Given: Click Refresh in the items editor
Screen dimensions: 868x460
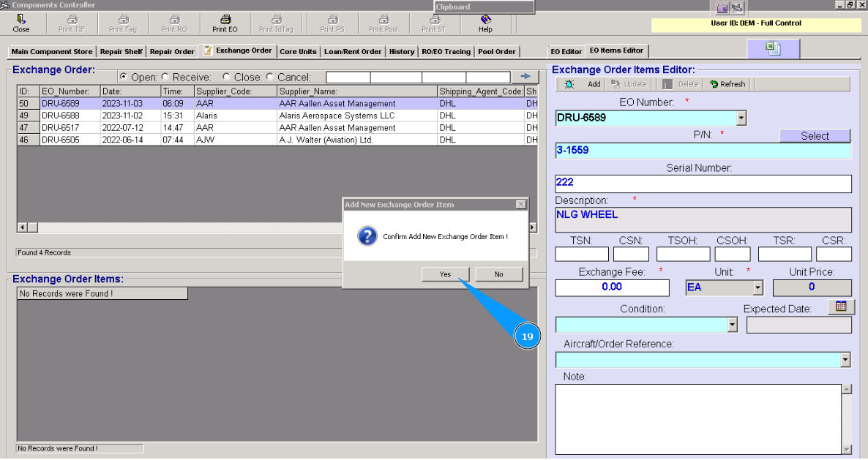Looking at the screenshot, I should pyautogui.click(x=727, y=84).
